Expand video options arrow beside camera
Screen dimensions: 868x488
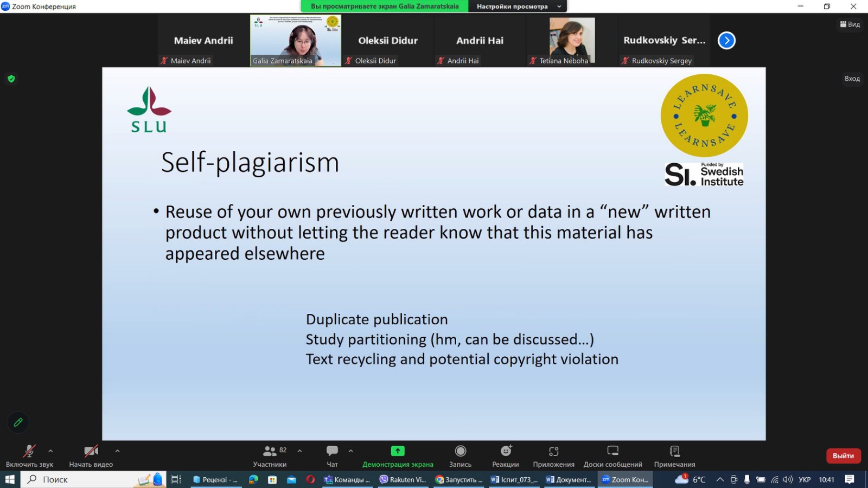pos(117,451)
